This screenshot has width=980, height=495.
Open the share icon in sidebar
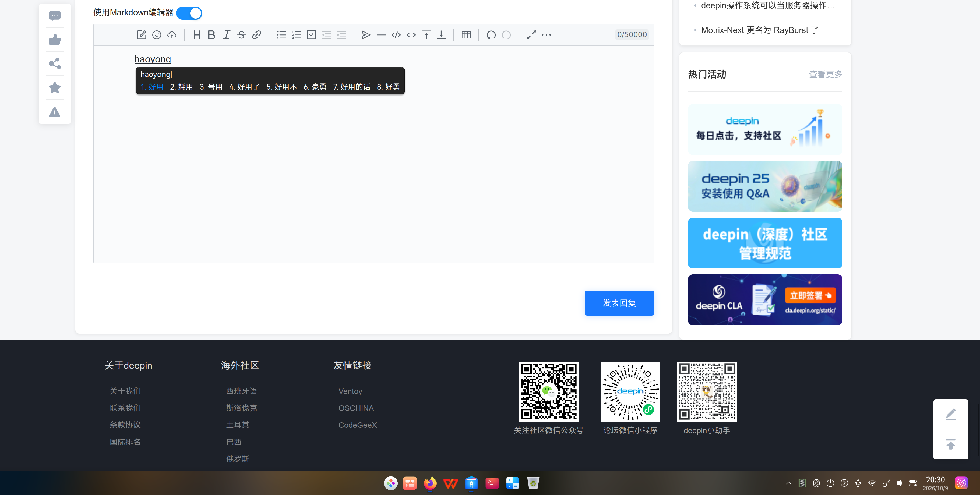(55, 63)
